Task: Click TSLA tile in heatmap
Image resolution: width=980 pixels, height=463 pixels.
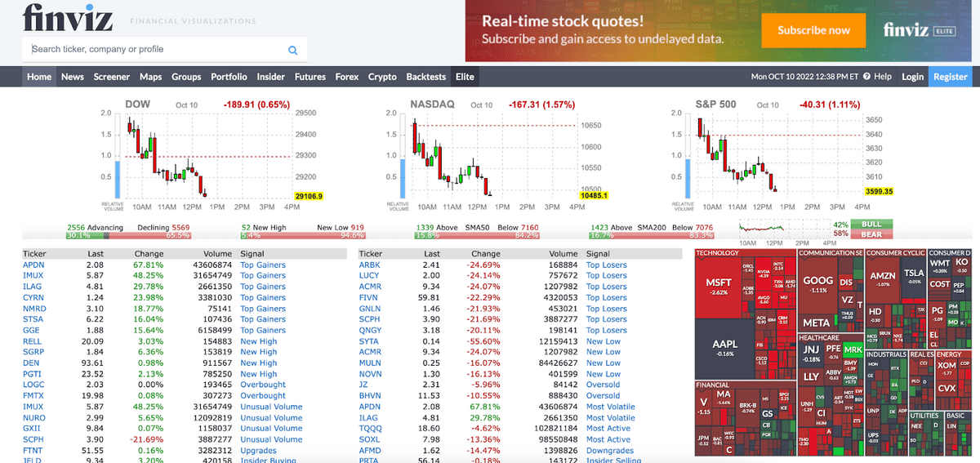Action: point(913,275)
